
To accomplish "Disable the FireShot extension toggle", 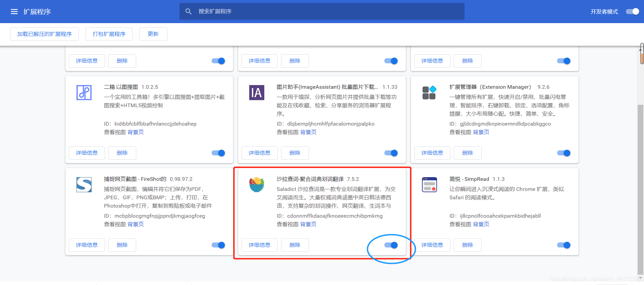I will coord(218,245).
